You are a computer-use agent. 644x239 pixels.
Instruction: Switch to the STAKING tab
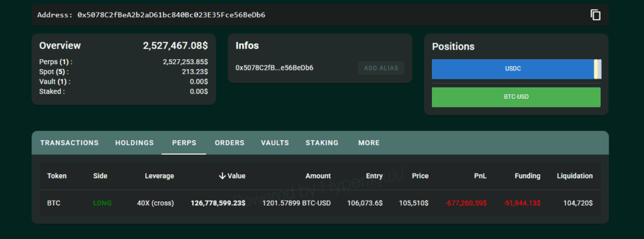point(322,143)
